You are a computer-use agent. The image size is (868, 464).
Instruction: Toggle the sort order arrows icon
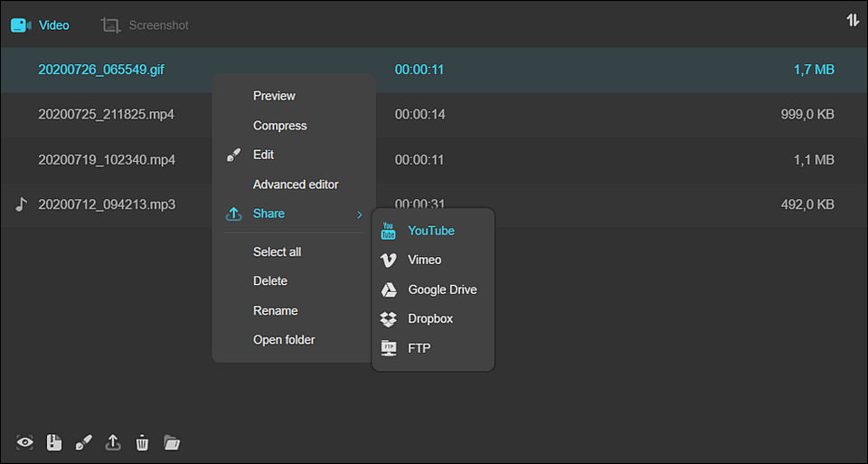click(852, 20)
